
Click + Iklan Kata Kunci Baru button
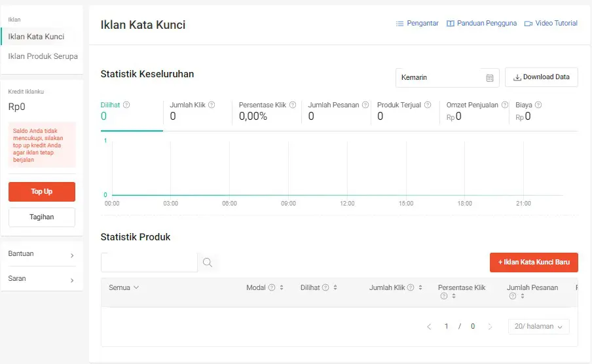[x=534, y=263]
